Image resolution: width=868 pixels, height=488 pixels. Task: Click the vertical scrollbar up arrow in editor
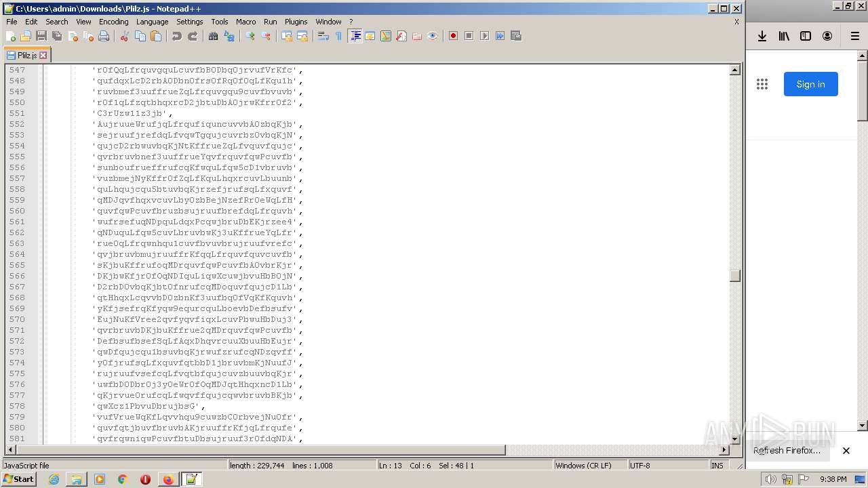coord(735,70)
